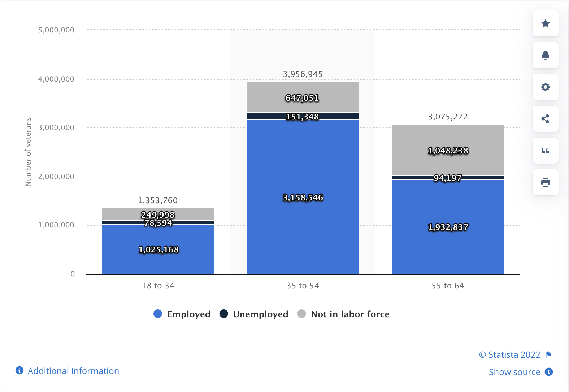Screen dimensions: 569x392
Task: Click the quotation mark citation icon
Action: point(546,151)
